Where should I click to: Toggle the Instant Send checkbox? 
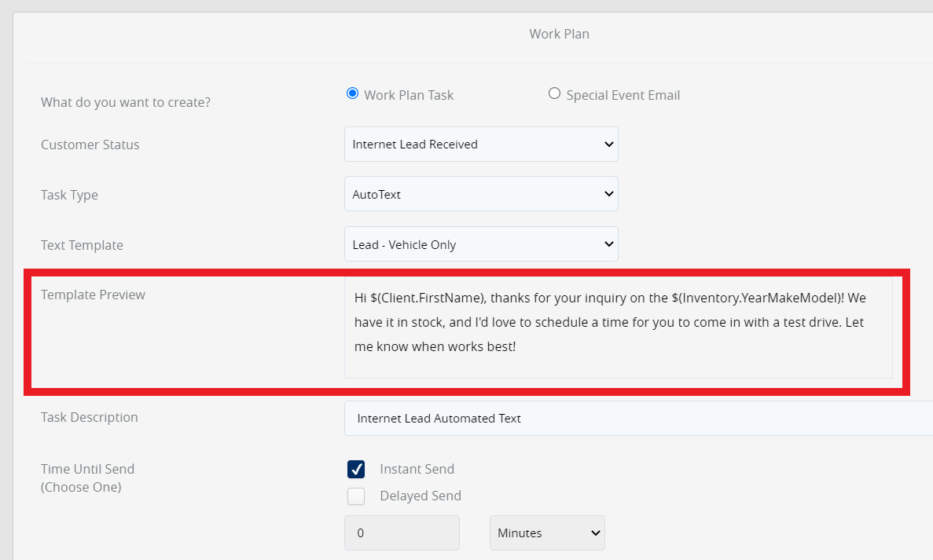[356, 469]
